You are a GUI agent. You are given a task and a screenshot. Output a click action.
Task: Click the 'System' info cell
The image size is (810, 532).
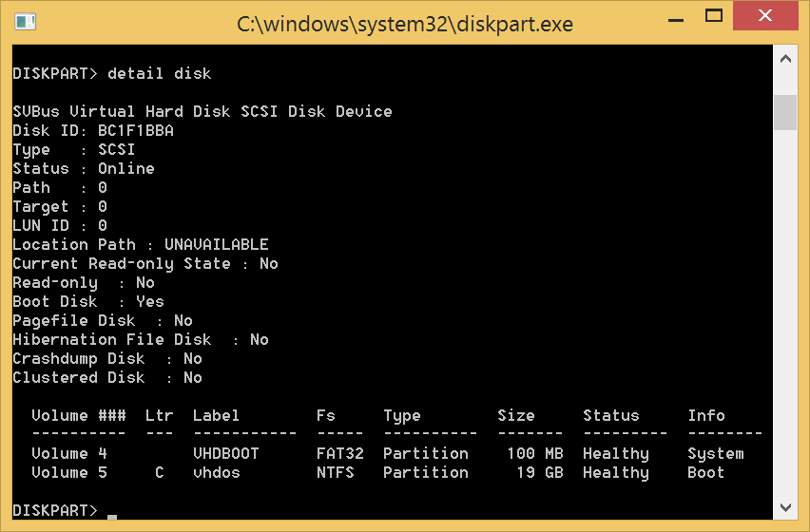point(716,453)
